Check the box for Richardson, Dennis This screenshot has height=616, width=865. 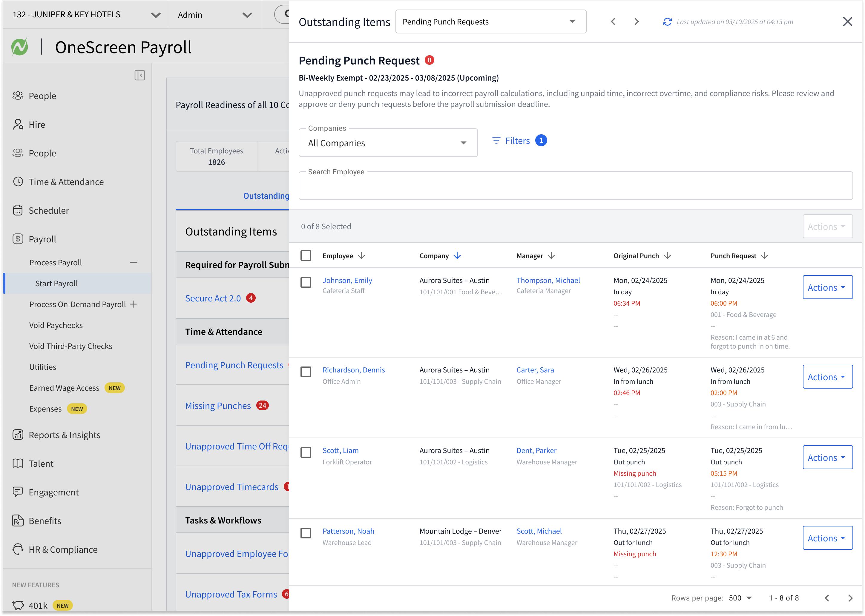[306, 372]
